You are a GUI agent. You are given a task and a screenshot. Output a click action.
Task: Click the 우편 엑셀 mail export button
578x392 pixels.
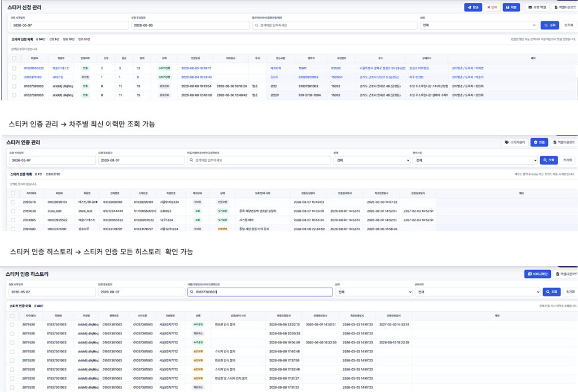coord(537,7)
